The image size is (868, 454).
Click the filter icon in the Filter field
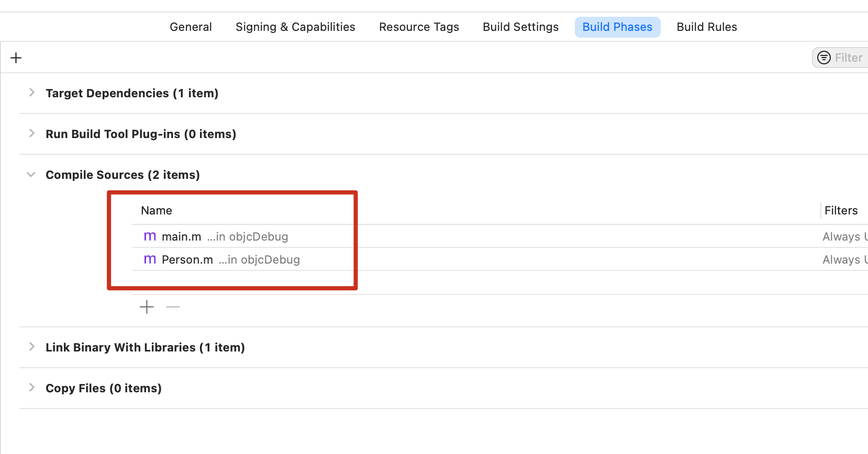pyautogui.click(x=824, y=58)
